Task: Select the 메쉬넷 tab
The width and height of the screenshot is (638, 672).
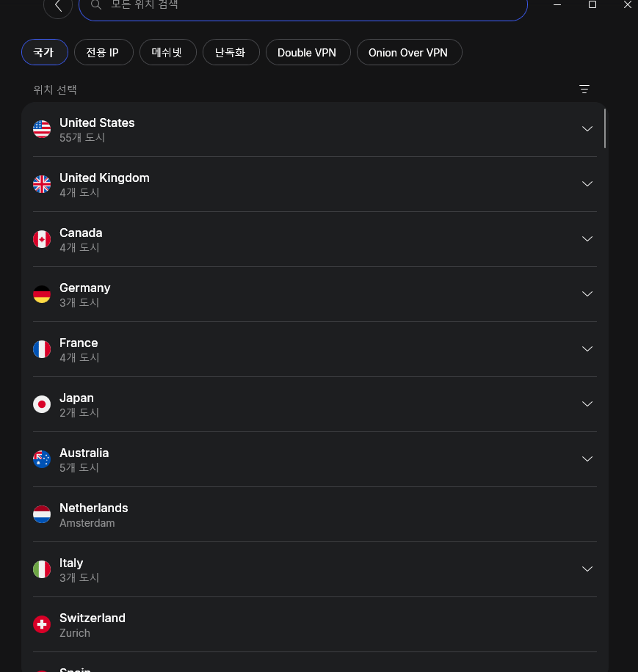Action: click(167, 52)
